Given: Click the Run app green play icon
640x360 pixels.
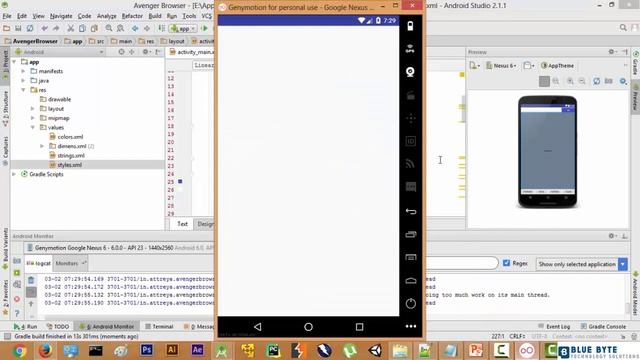Looking at the screenshot, I should [204, 28].
